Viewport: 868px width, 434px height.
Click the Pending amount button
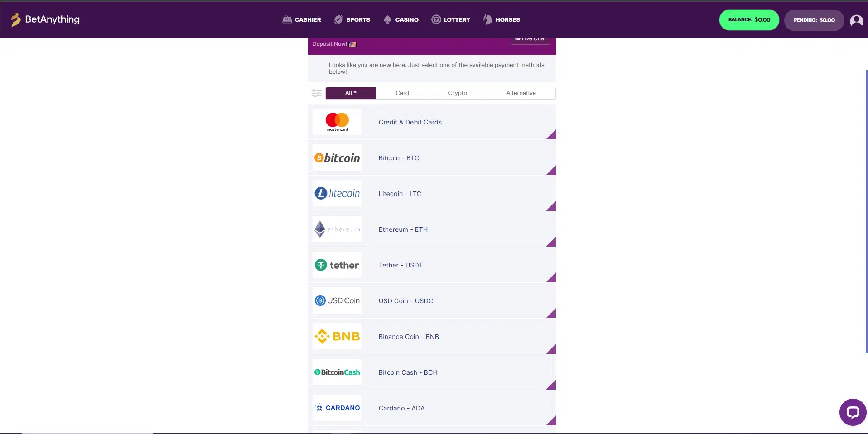[x=814, y=20]
